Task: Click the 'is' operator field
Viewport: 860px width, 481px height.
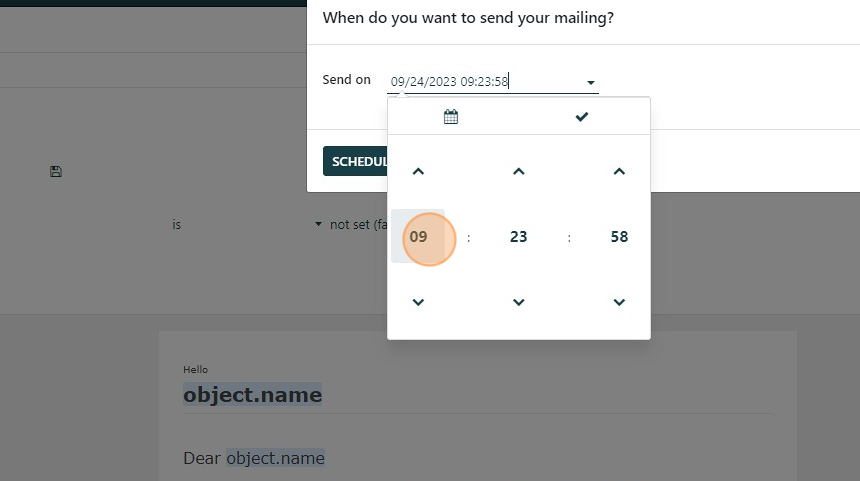Action: point(177,225)
